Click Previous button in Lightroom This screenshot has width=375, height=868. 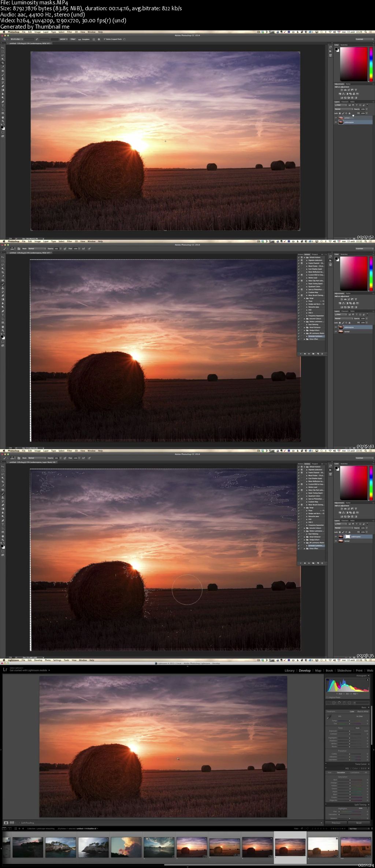pos(336,823)
